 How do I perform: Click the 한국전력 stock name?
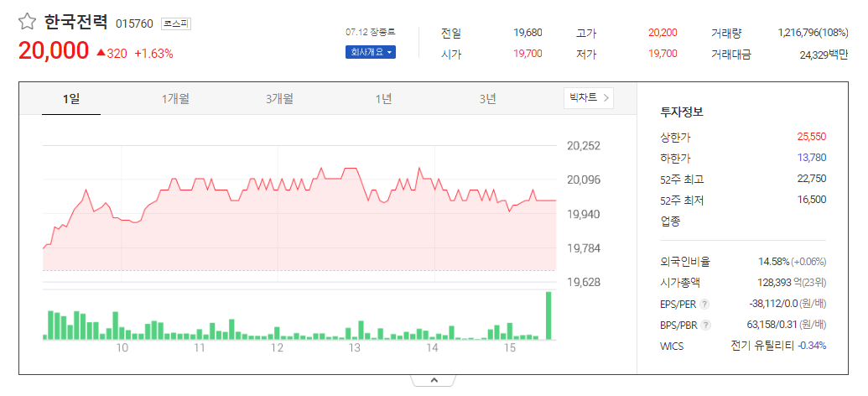click(x=75, y=23)
